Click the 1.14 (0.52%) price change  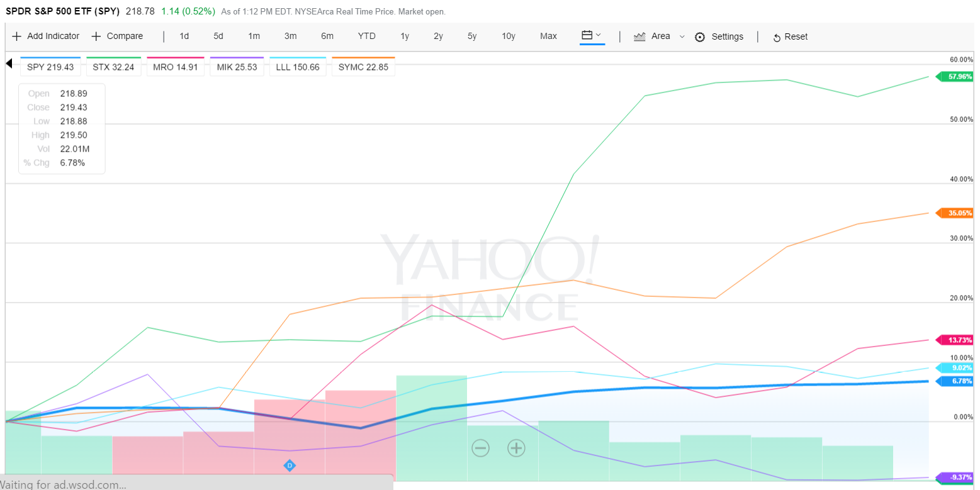(188, 11)
